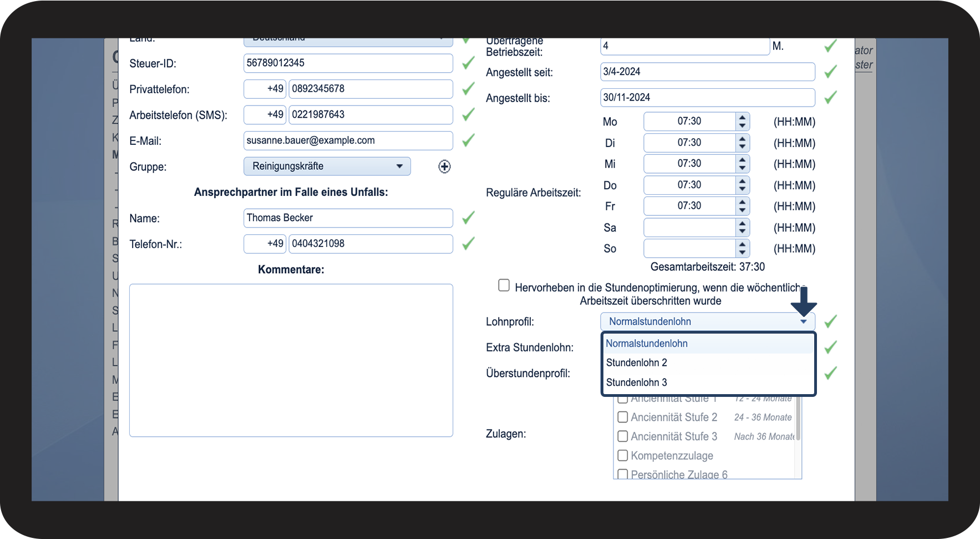Click the spinner arrows for Mi working time
The image size is (980, 539).
tap(742, 164)
